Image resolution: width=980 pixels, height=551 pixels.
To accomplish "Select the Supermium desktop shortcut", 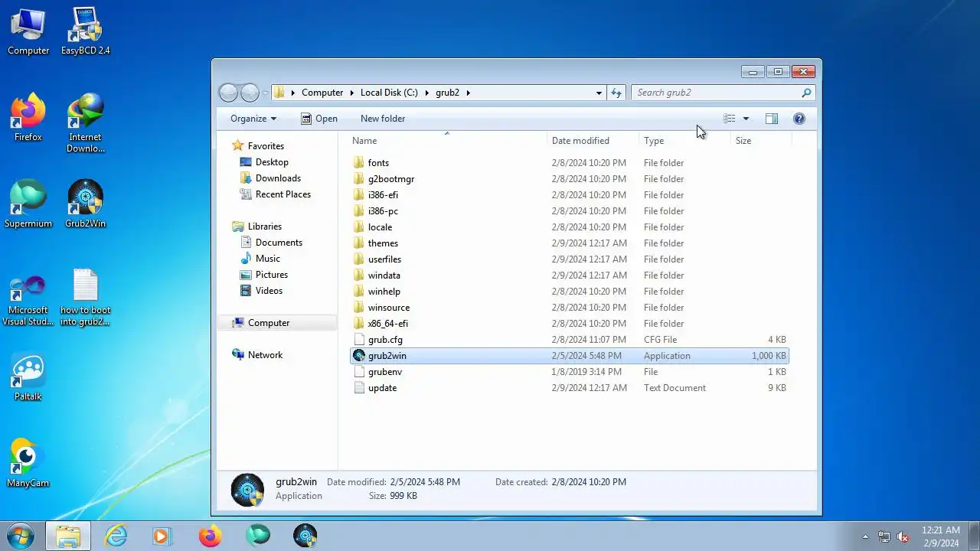I will click(x=28, y=205).
